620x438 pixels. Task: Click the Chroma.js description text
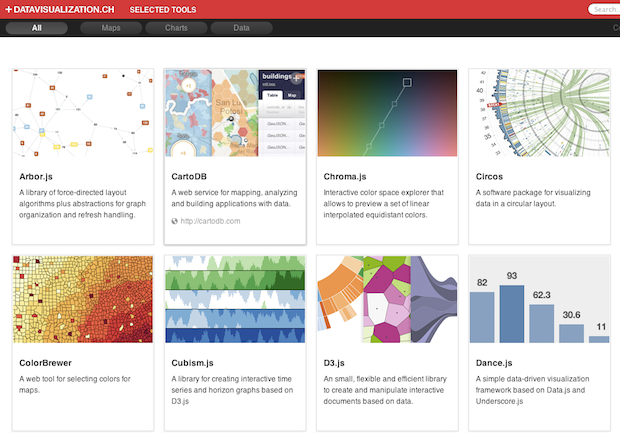[384, 204]
